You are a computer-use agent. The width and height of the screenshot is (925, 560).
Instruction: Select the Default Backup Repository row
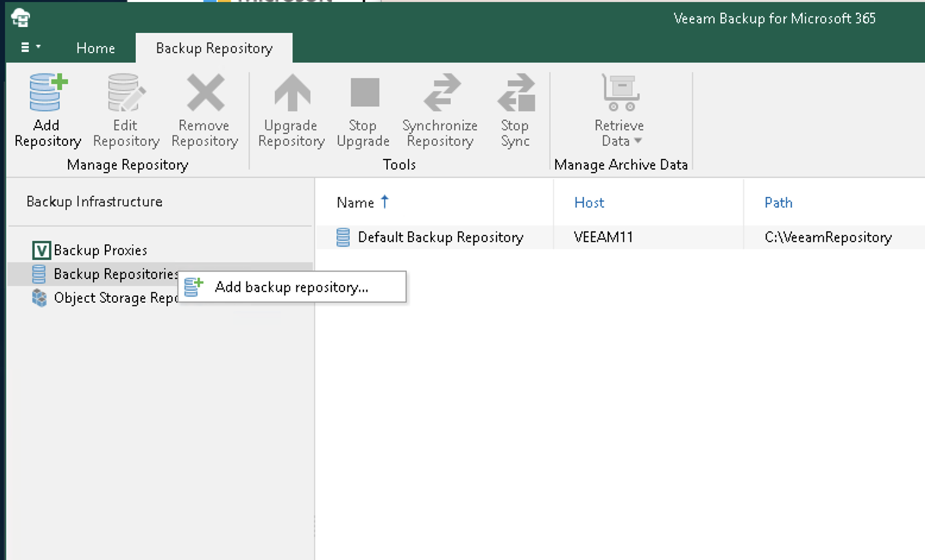pyautogui.click(x=621, y=237)
